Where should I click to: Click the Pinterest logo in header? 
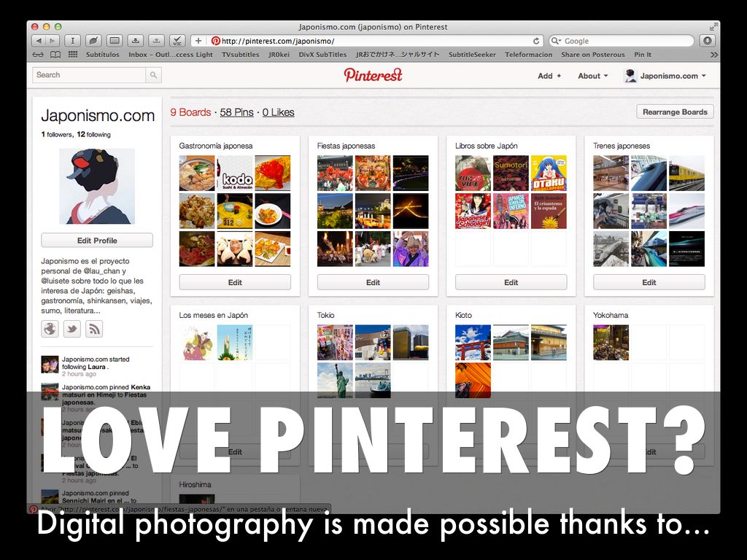tap(373, 75)
